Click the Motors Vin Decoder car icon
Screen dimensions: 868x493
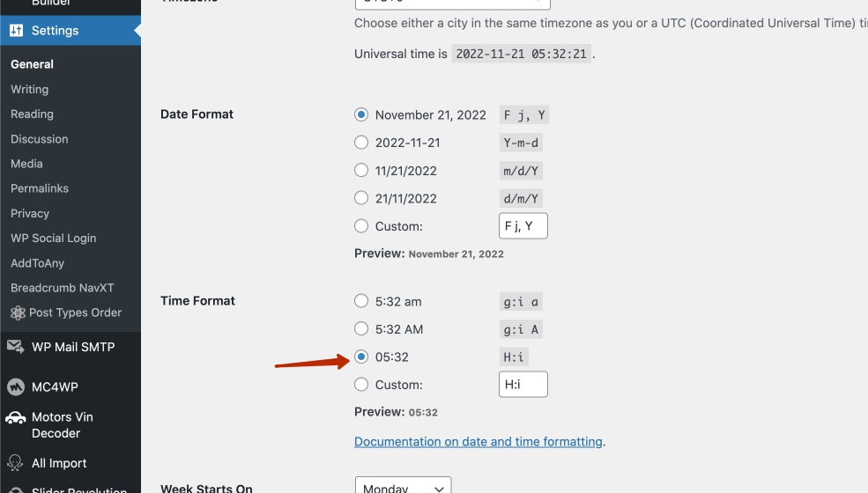[16, 418]
